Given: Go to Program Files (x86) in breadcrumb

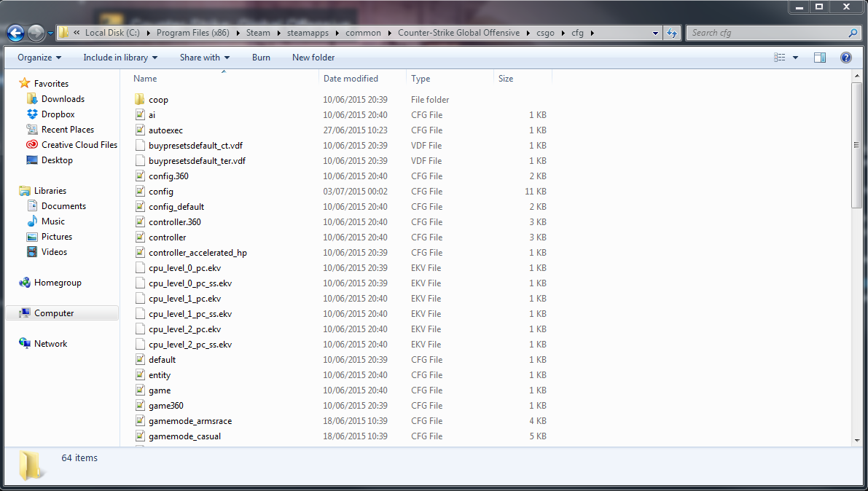Looking at the screenshot, I should (x=192, y=33).
